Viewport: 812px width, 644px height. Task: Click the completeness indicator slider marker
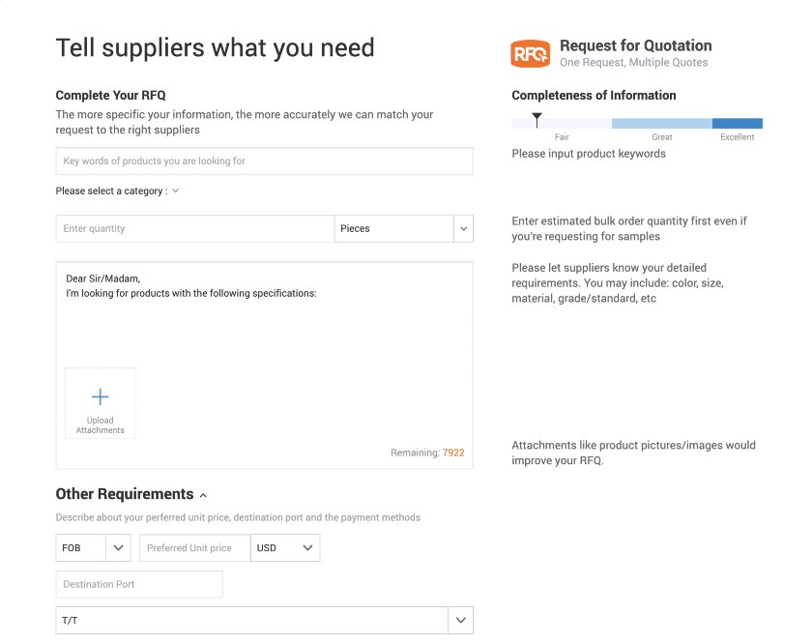tap(536, 118)
